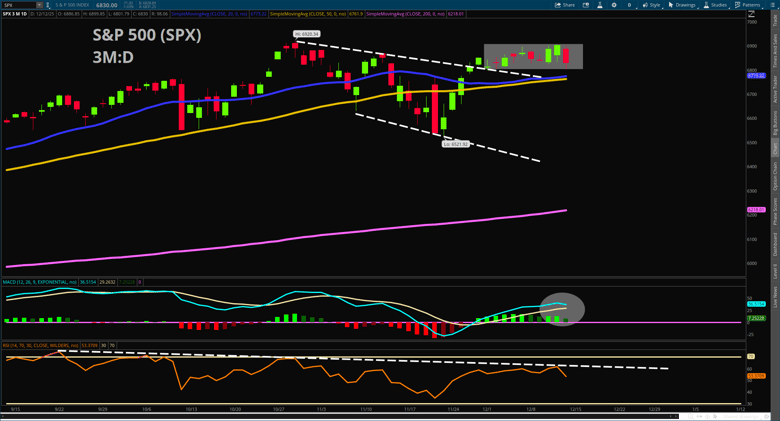Click the Lo: 6521.92 price bubble
Screen dimensions: 780x421
pos(456,144)
